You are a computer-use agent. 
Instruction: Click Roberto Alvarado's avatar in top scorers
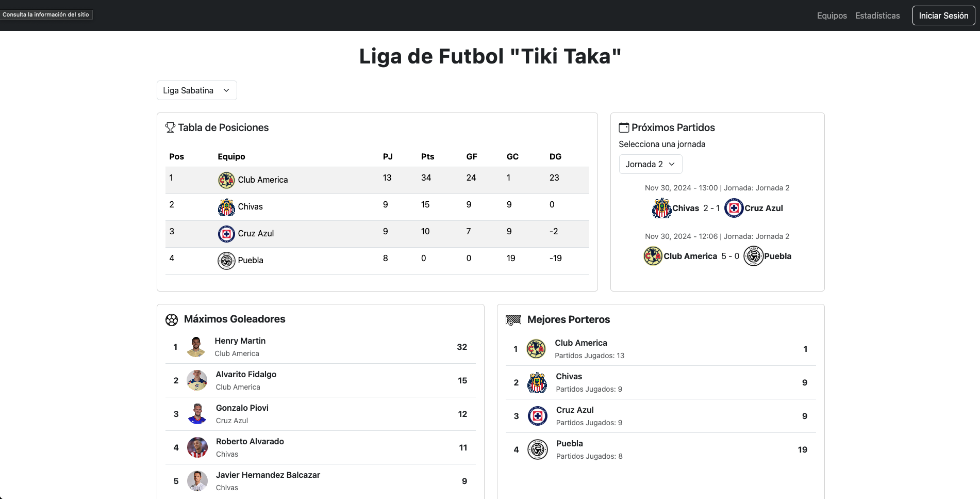[x=197, y=447]
